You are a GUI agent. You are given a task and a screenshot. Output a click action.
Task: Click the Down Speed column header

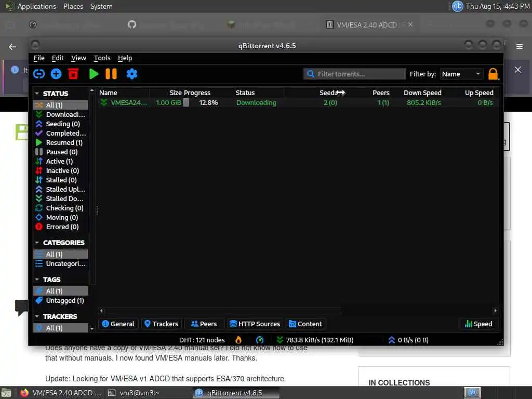tap(417, 92)
